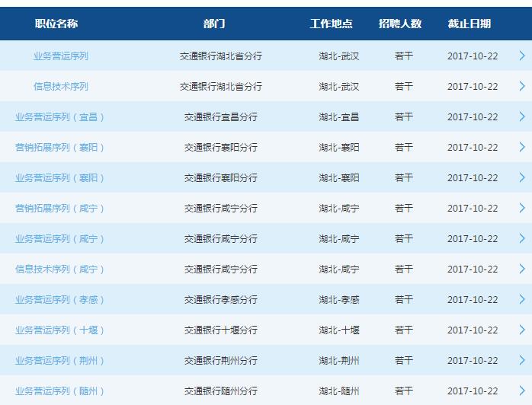Click the 截止日期 column header
The width and height of the screenshot is (532, 405).
coord(469,24)
